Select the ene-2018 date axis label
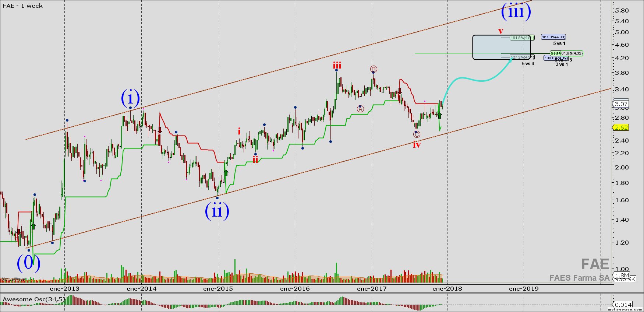This screenshot has width=644, height=312. click(x=447, y=289)
